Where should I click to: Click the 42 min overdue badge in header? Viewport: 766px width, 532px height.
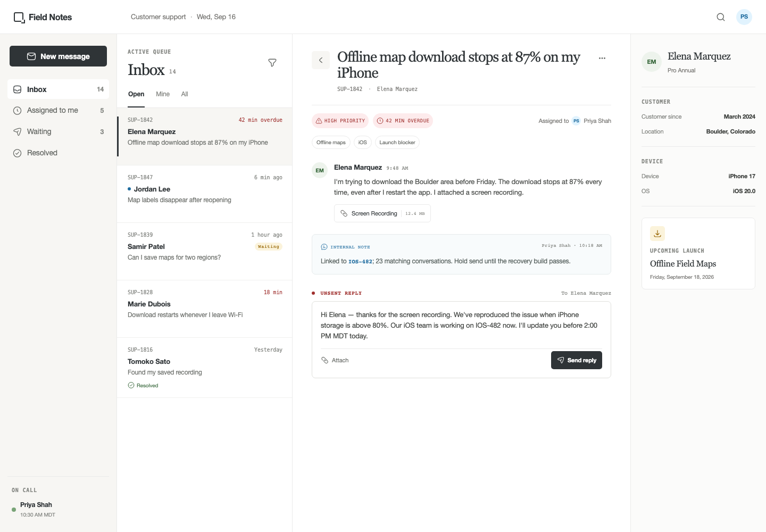(x=403, y=121)
